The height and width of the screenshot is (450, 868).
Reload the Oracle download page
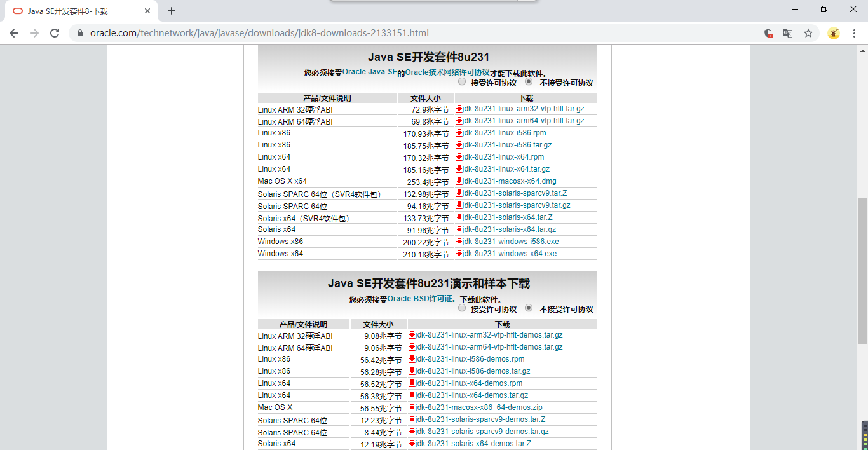pyautogui.click(x=55, y=33)
